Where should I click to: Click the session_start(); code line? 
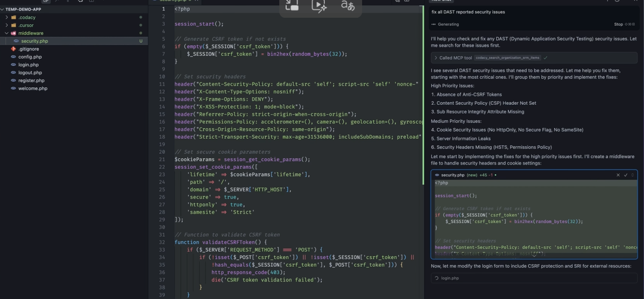pyautogui.click(x=199, y=24)
